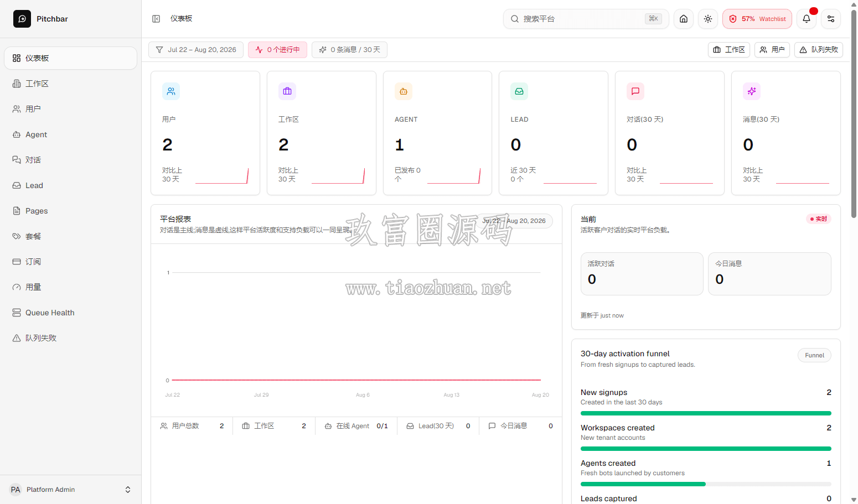858x504 pixels.
Task: Click the Leads captured row label
Action: pos(608,498)
